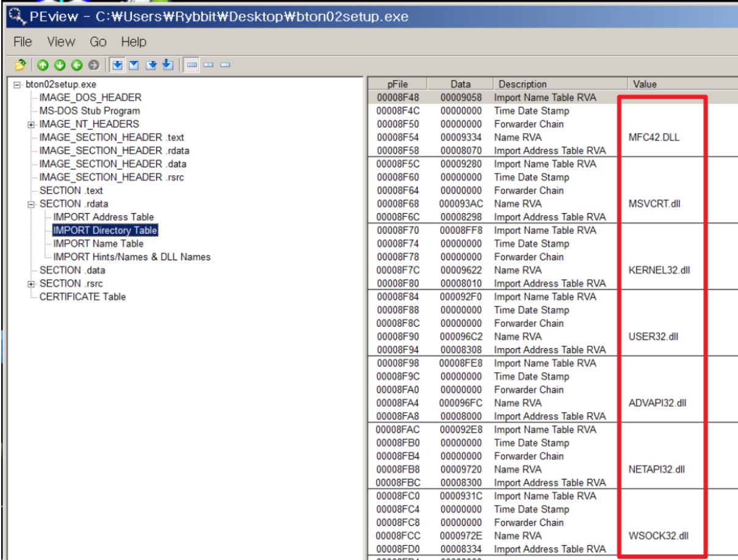Click pFile cell 00008FA4
Screen dimensions: 738x560
397,403
